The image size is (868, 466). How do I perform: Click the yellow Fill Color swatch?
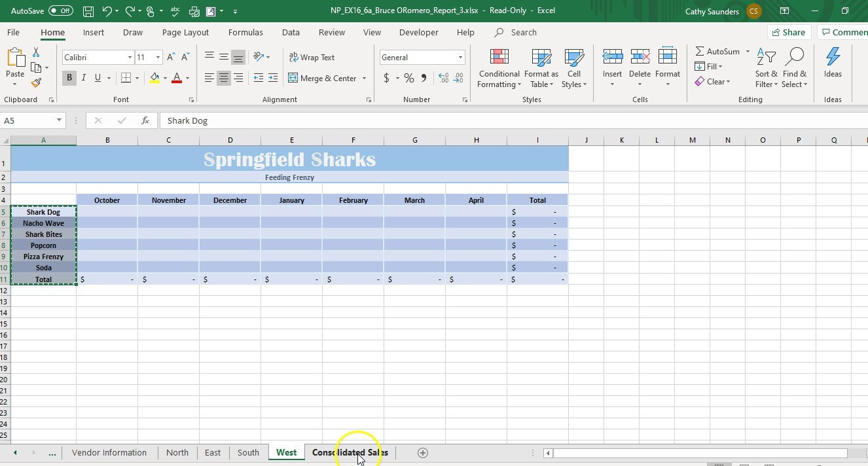point(154,78)
